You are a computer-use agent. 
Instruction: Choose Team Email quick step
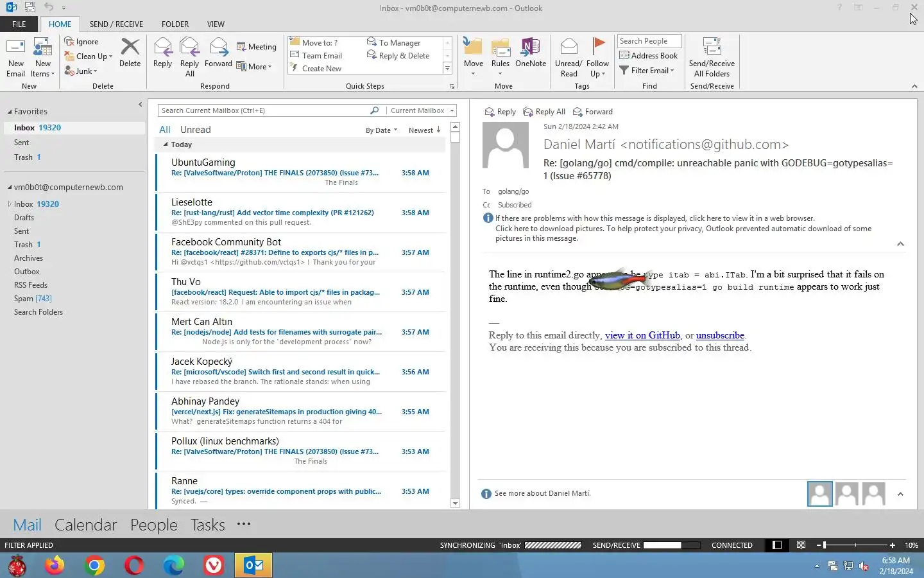(x=316, y=56)
